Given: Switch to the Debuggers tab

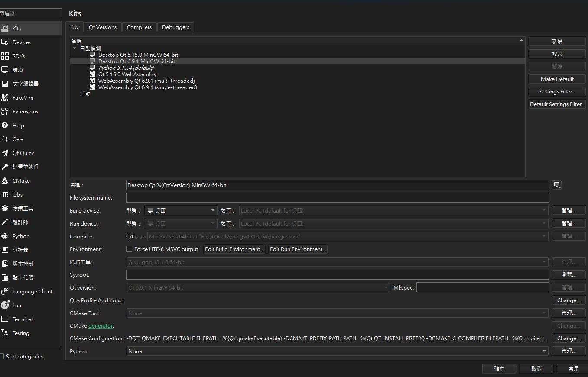Looking at the screenshot, I should click(x=175, y=27).
